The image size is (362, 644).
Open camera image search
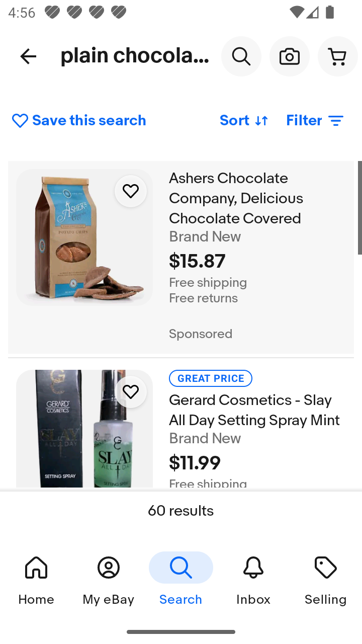(x=290, y=56)
